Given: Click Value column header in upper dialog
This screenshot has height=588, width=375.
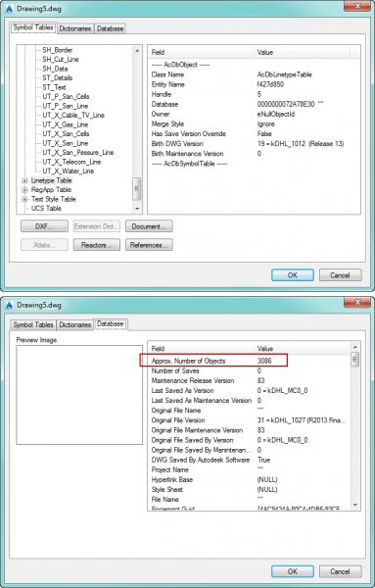Looking at the screenshot, I should pyautogui.click(x=303, y=52).
